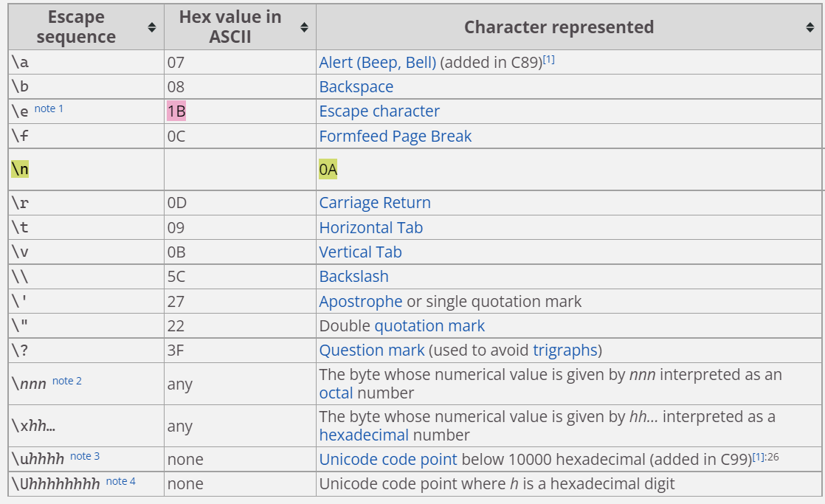Open note 4 next to \Uhhhhhhhh
Viewport: 825px width, 504px height.
pos(121,481)
